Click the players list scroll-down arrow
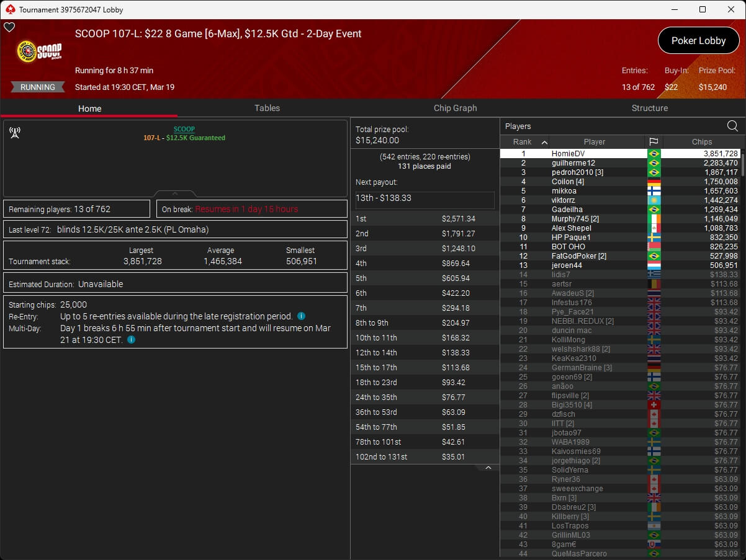This screenshot has height=560, width=746. point(742,553)
